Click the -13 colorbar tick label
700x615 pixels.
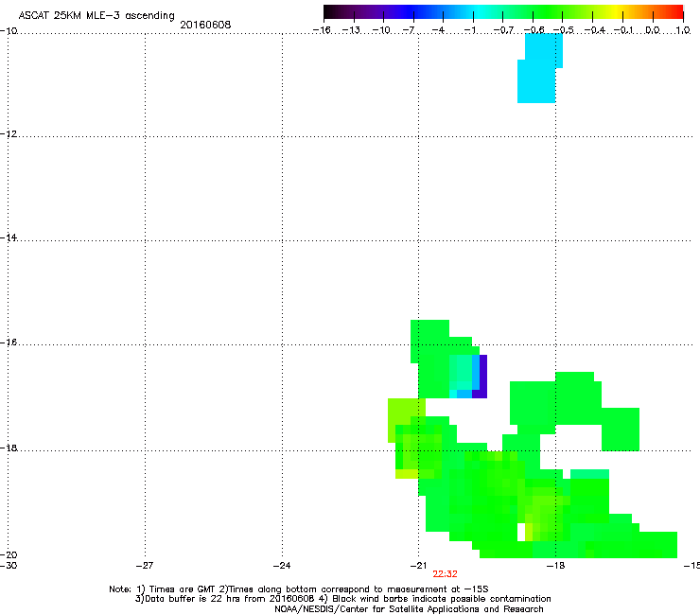pos(351,30)
